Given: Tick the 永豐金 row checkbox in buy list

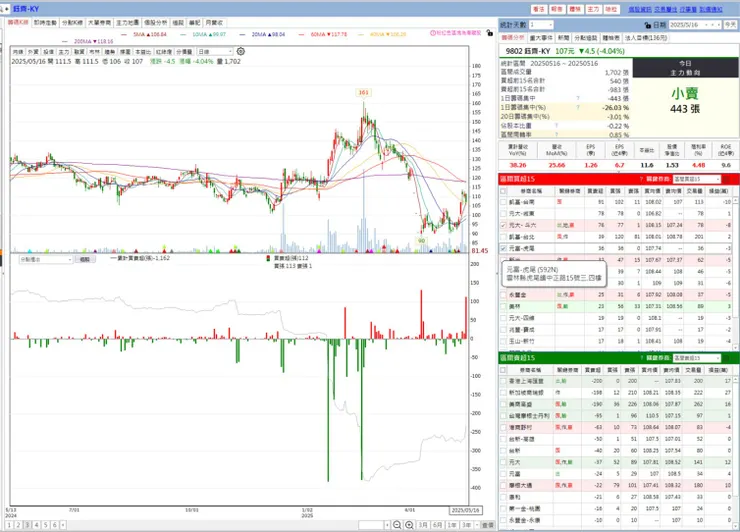Looking at the screenshot, I should point(503,295).
